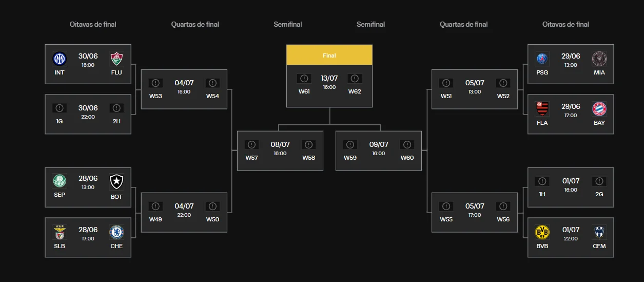Screen dimensions: 644x282
Task: Select the Borussia Dortmund BVB logo
Action: click(x=542, y=232)
